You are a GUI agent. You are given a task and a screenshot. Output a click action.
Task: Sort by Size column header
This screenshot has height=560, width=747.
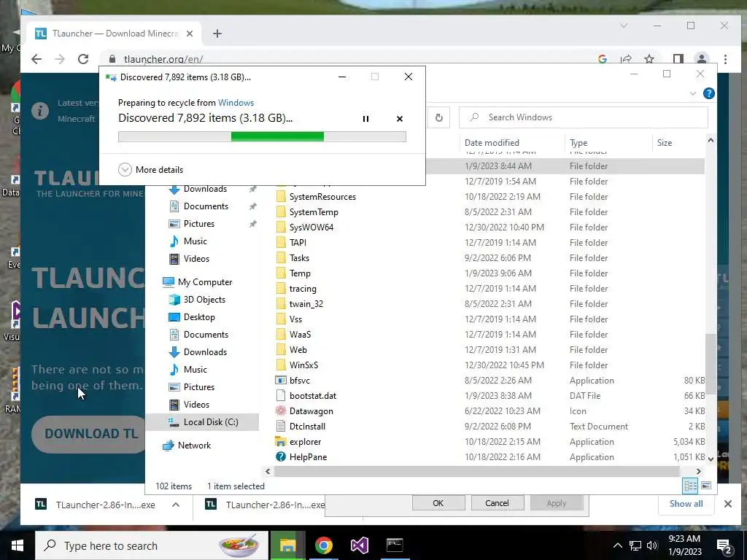[664, 143]
